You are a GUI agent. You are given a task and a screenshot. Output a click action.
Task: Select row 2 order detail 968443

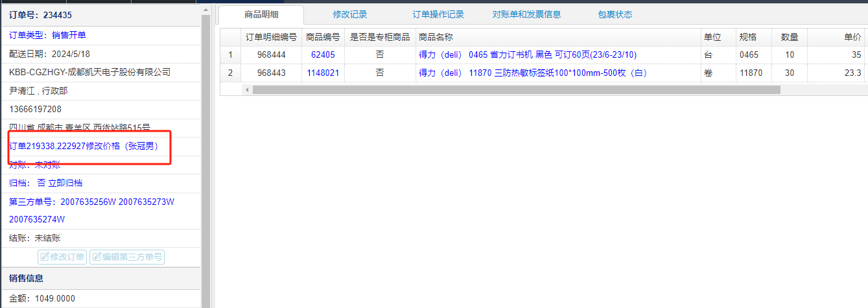pyautogui.click(x=271, y=73)
